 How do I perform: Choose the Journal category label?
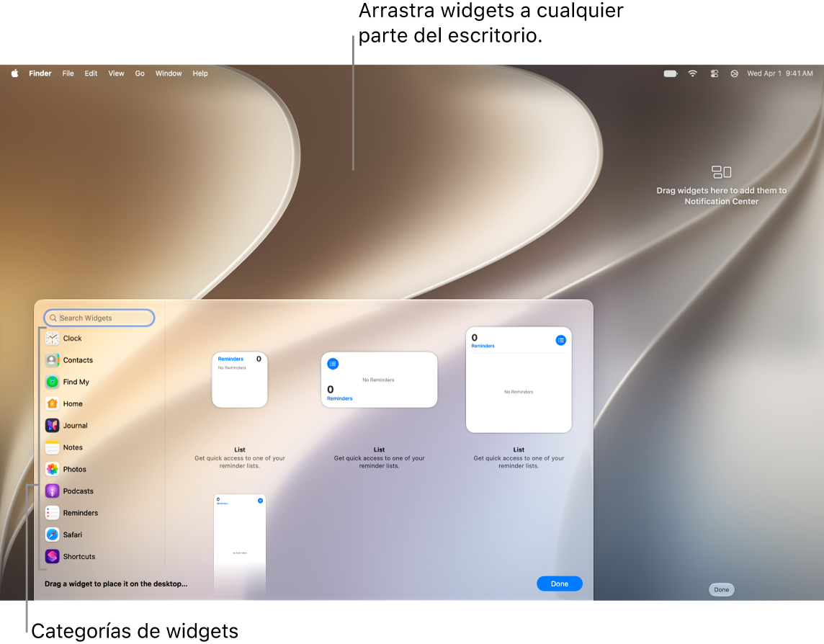pos(75,426)
